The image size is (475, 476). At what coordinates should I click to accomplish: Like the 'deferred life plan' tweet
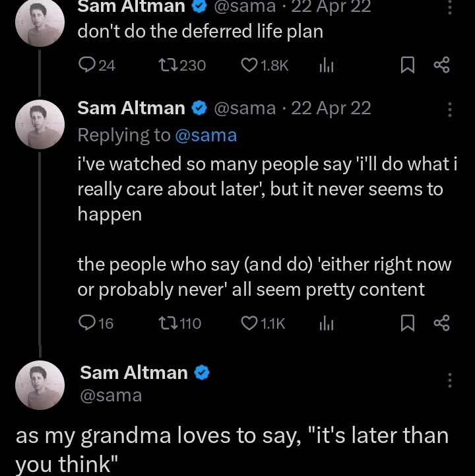point(249,65)
